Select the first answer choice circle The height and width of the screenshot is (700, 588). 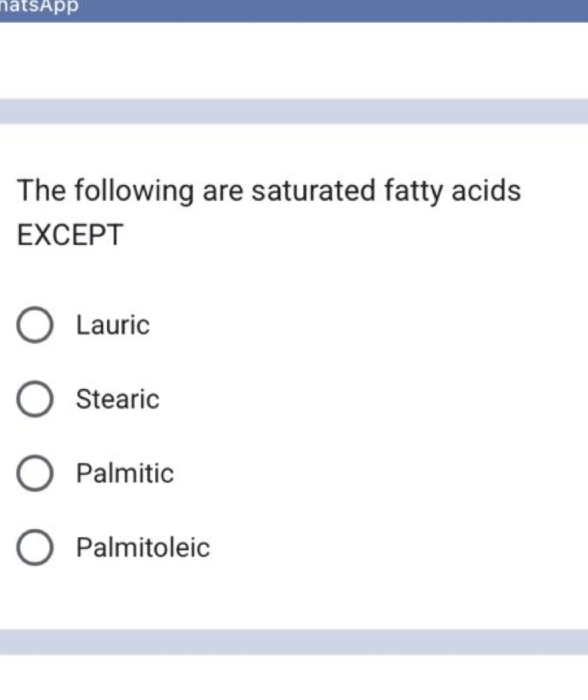click(35, 325)
